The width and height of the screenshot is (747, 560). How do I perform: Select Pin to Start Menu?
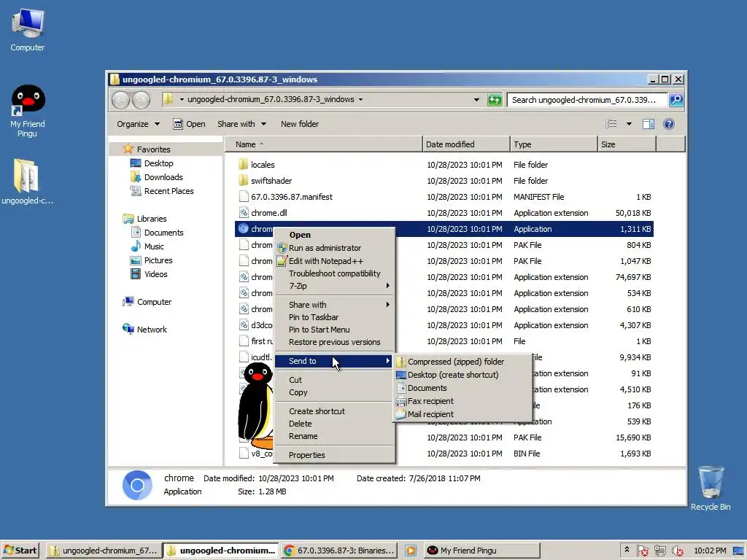[334, 330]
